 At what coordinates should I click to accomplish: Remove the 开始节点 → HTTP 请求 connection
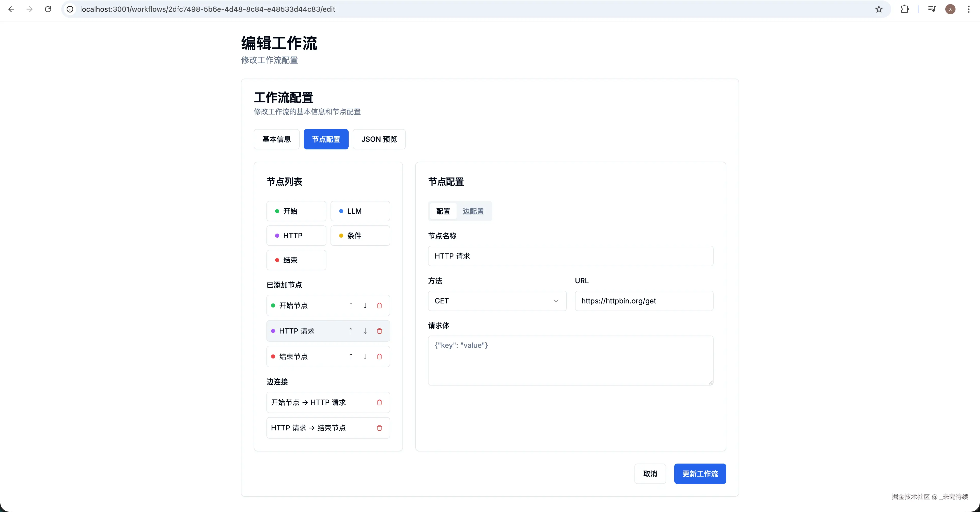coord(379,402)
